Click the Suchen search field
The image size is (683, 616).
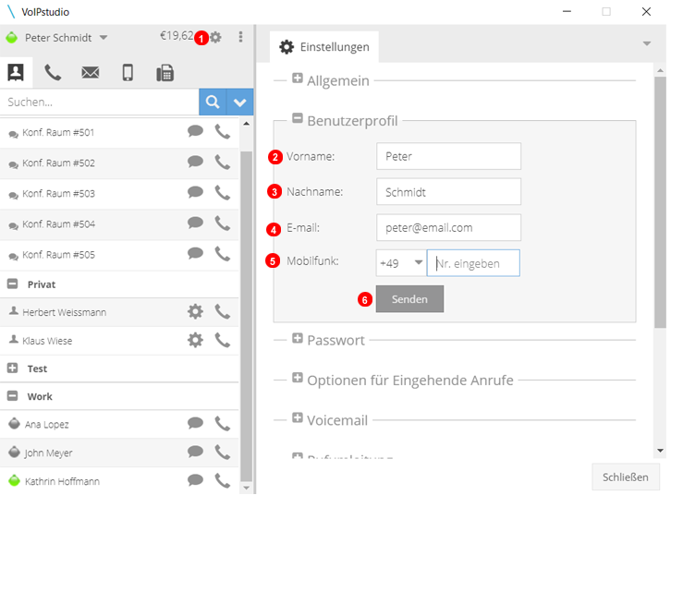[99, 102]
